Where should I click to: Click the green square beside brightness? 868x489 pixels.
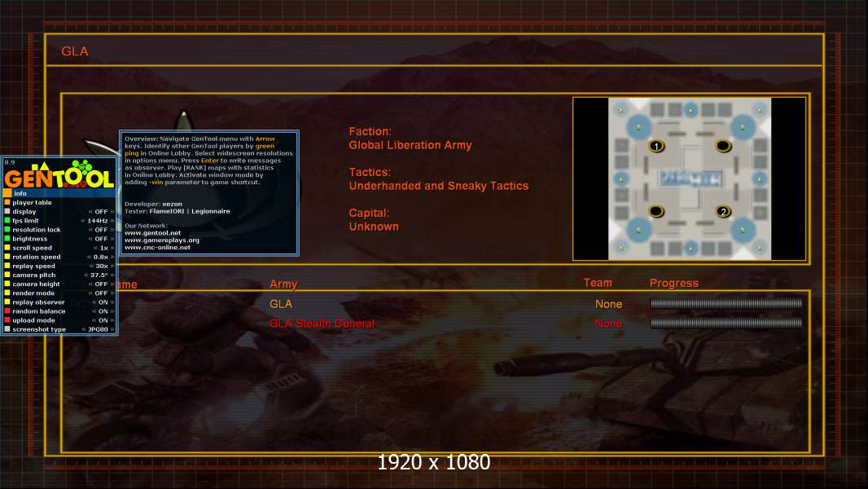[7, 239]
